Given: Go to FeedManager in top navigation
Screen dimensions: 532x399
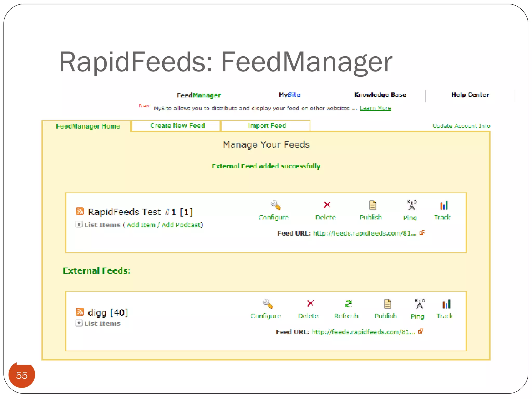Looking at the screenshot, I should pyautogui.click(x=199, y=95).
